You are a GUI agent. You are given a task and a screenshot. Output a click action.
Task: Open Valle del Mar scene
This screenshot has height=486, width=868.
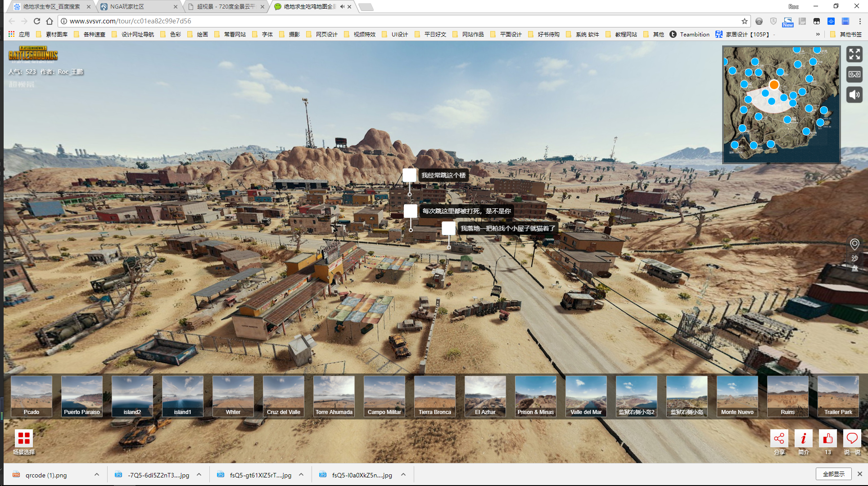(586, 396)
